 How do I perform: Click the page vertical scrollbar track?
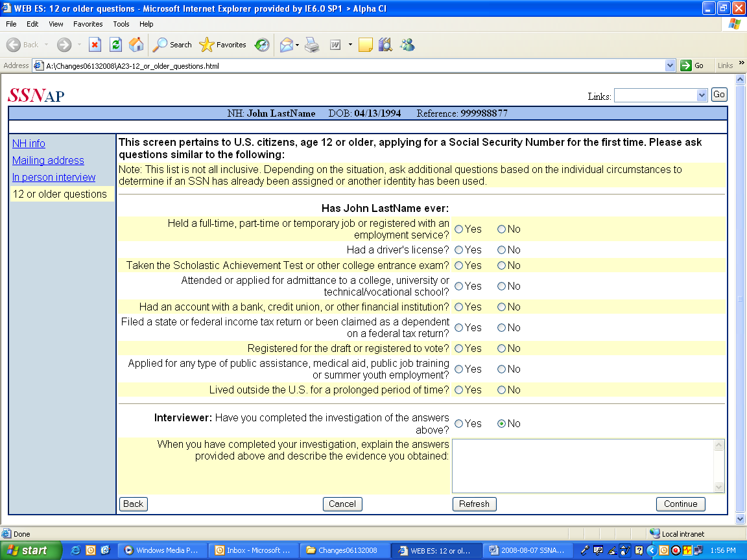(x=741, y=389)
